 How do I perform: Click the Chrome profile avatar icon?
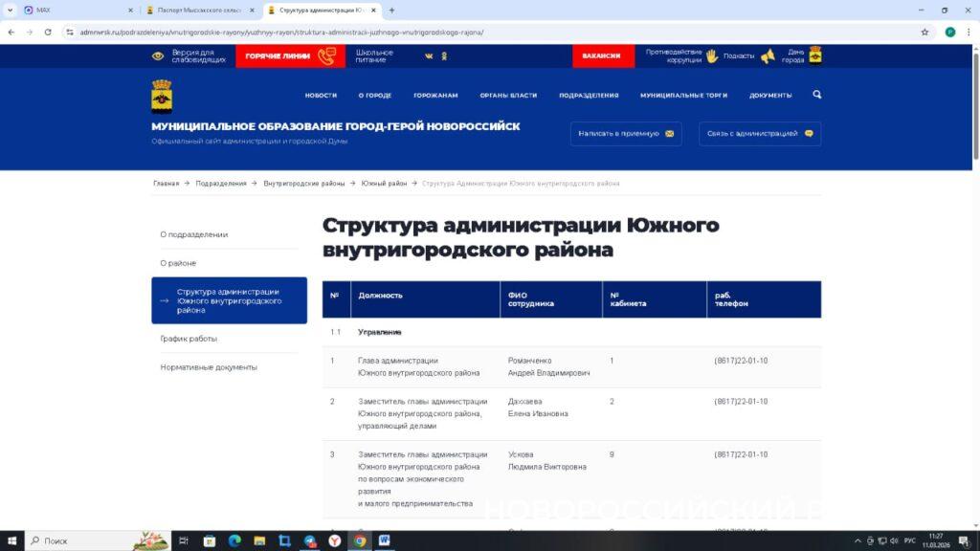coord(949,32)
